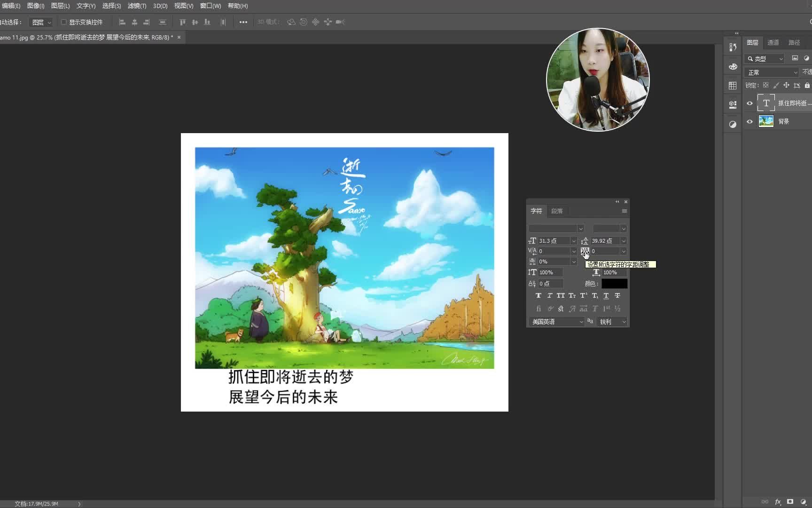Lock all padlock icon
The width and height of the screenshot is (812, 508).
pyautogui.click(x=807, y=85)
